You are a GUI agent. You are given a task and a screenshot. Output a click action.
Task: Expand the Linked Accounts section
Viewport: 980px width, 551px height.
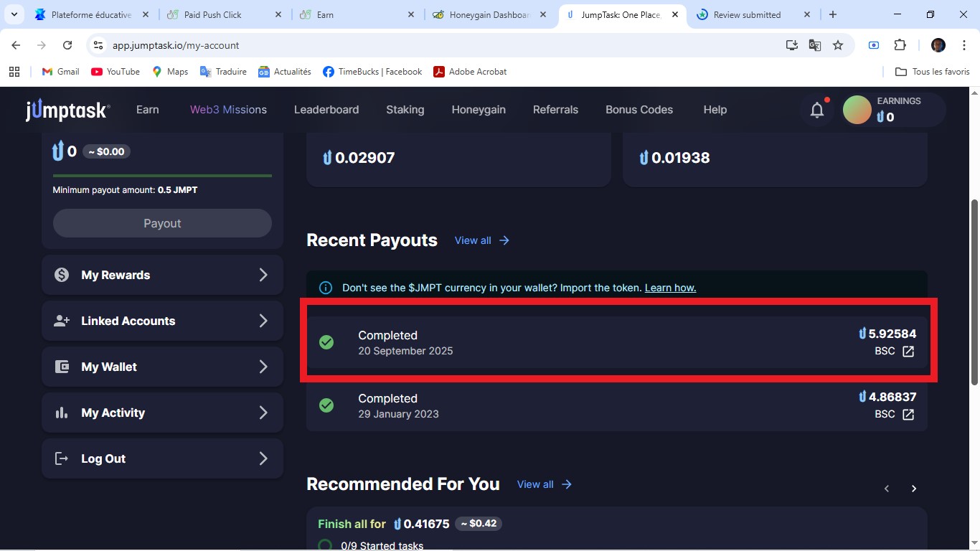pos(162,321)
